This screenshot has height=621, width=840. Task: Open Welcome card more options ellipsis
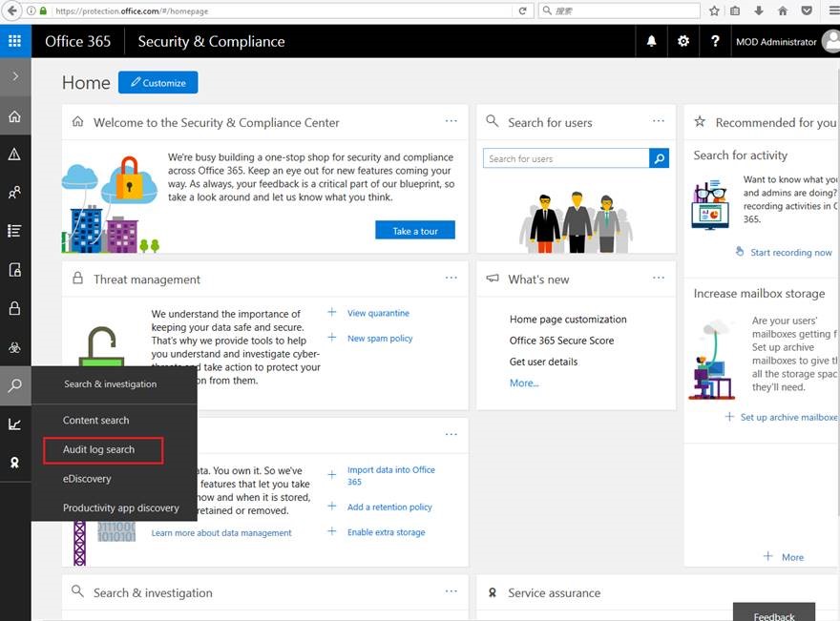coord(451,121)
